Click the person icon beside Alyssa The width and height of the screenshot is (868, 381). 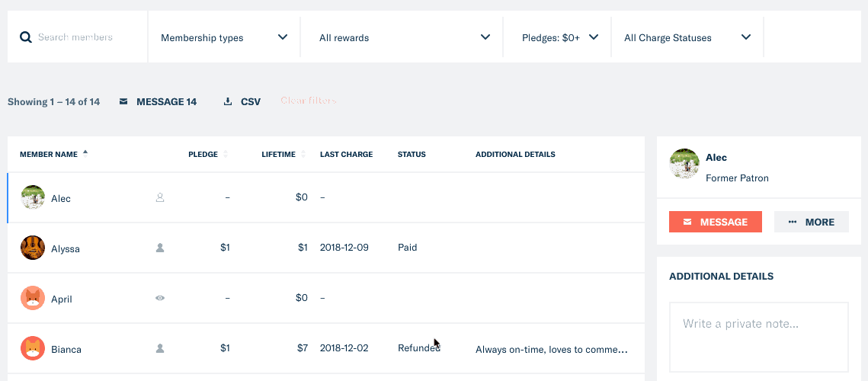[x=160, y=248]
